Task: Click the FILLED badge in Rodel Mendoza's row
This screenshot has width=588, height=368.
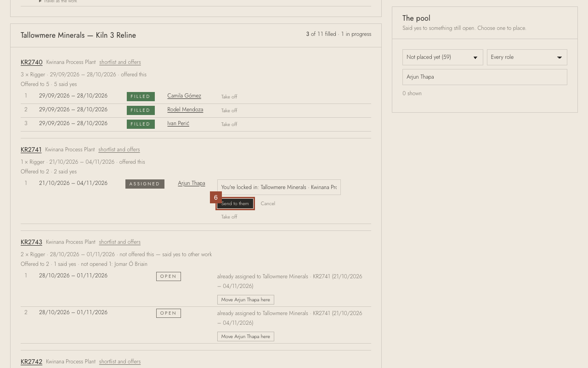Action: tap(141, 110)
